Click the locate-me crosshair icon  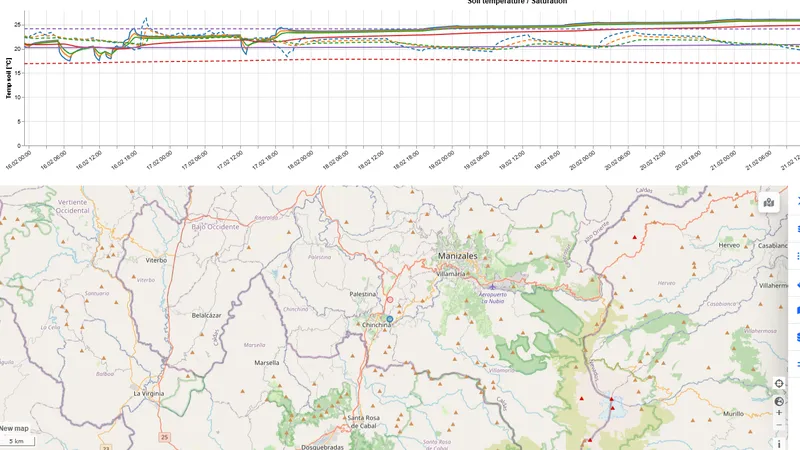779,383
